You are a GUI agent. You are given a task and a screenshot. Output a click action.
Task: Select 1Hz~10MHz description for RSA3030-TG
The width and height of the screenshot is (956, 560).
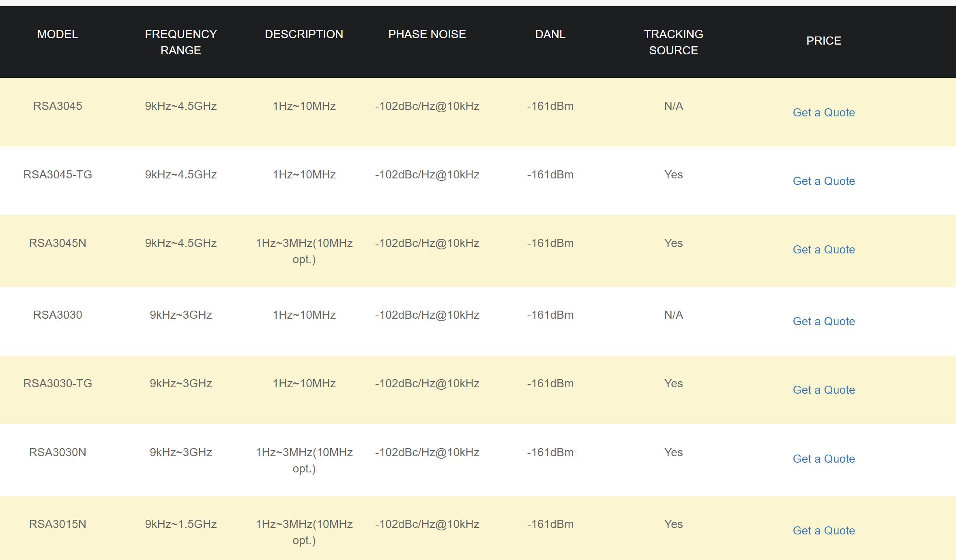304,383
